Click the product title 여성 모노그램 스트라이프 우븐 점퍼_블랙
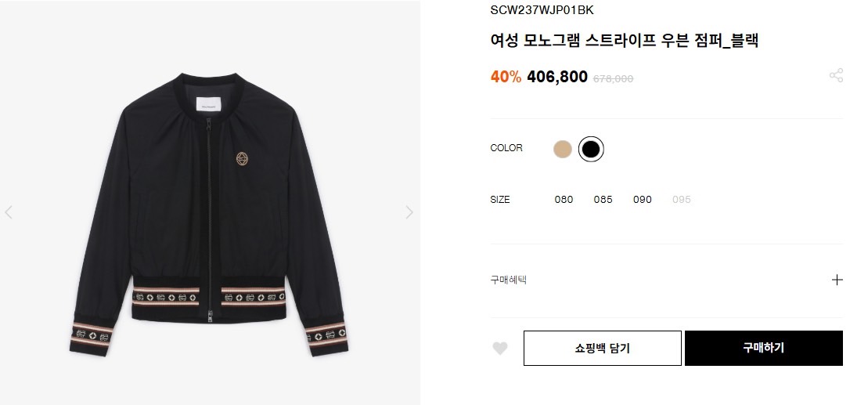Screen dimensions: 868x405 624,41
